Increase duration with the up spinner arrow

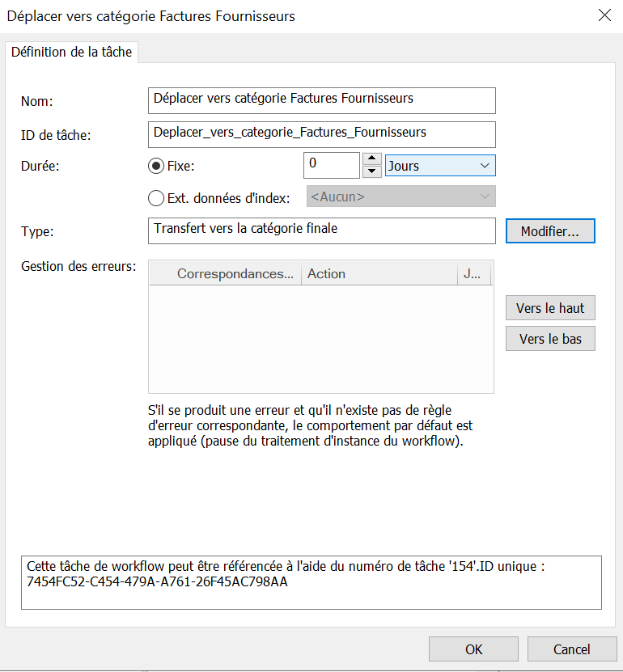[x=372, y=158]
